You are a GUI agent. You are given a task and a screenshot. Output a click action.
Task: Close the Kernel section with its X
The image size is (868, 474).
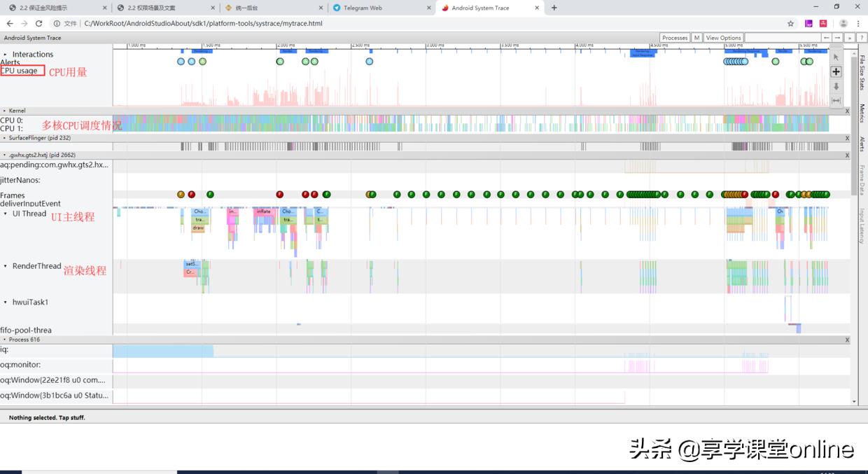point(847,111)
